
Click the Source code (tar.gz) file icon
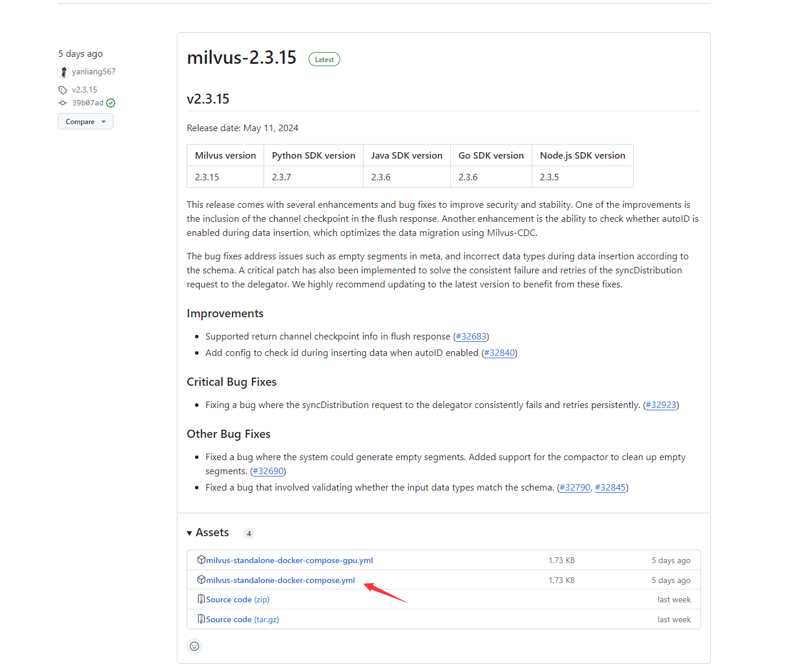point(201,619)
